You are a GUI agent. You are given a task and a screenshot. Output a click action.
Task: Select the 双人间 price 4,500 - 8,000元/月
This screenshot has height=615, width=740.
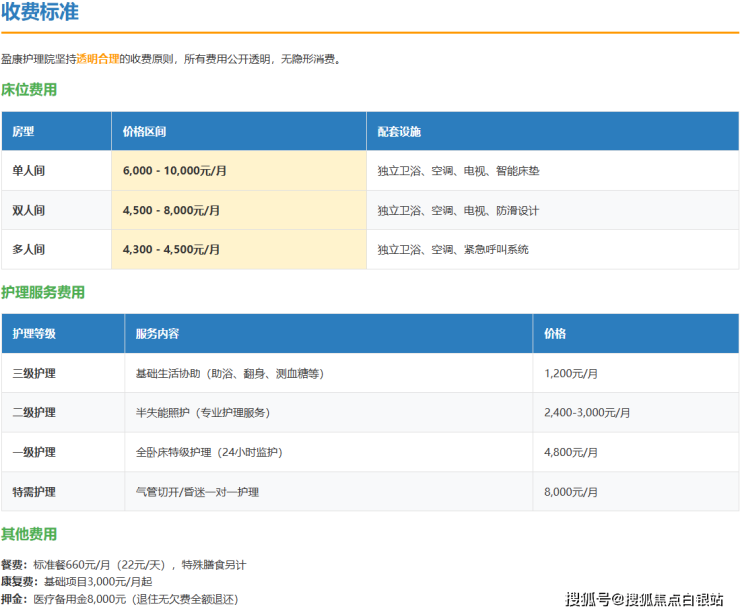point(171,210)
